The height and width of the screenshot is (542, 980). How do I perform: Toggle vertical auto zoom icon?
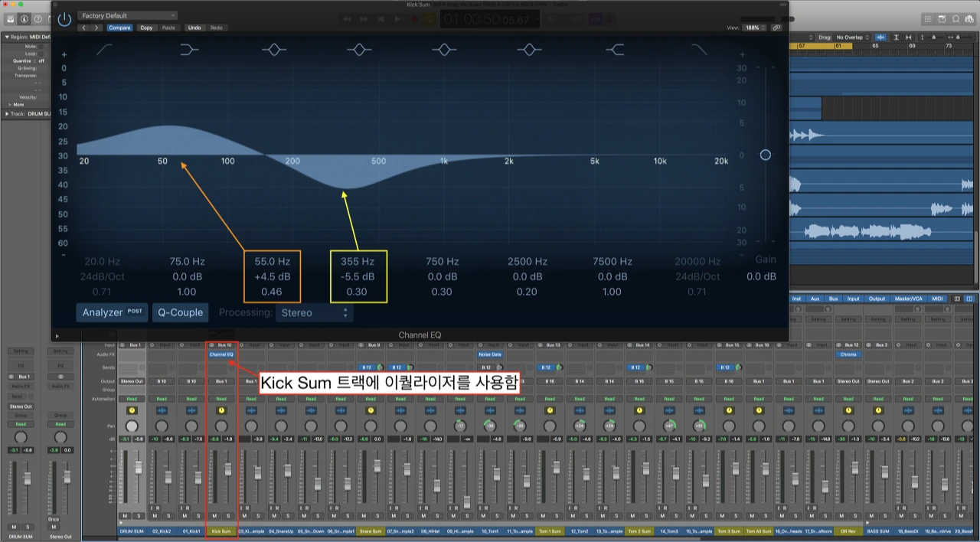point(897,37)
